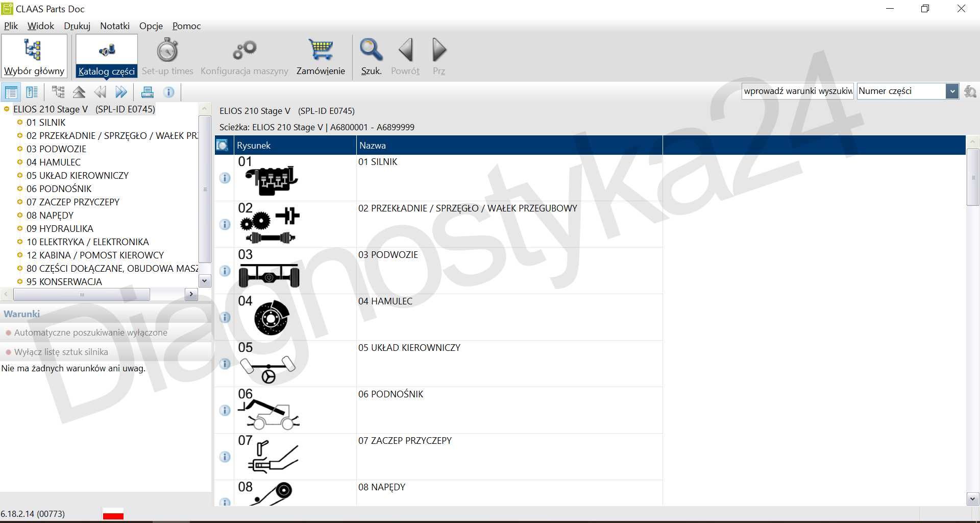The height and width of the screenshot is (523, 980).
Task: Open the Zamówienie shopping cart
Action: [321, 56]
